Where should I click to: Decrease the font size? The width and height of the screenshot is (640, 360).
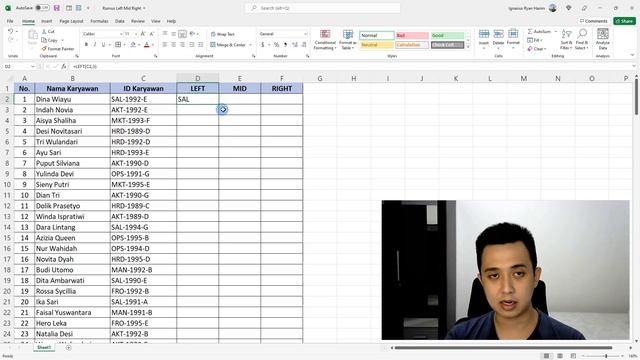point(152,34)
